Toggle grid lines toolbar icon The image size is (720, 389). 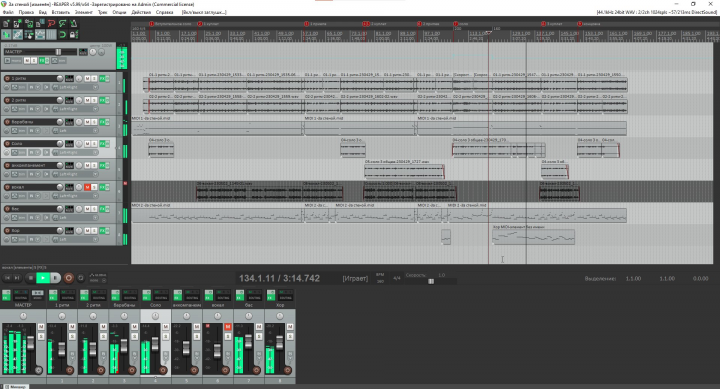point(51,34)
